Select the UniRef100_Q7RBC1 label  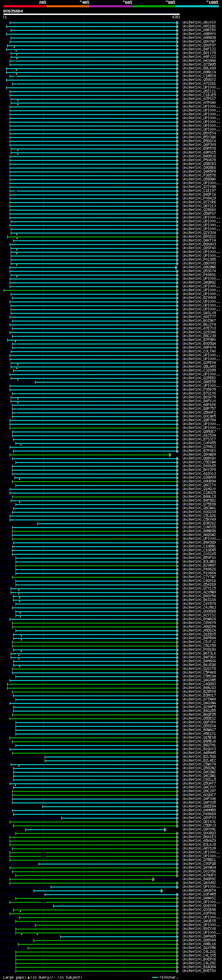tap(199, 860)
